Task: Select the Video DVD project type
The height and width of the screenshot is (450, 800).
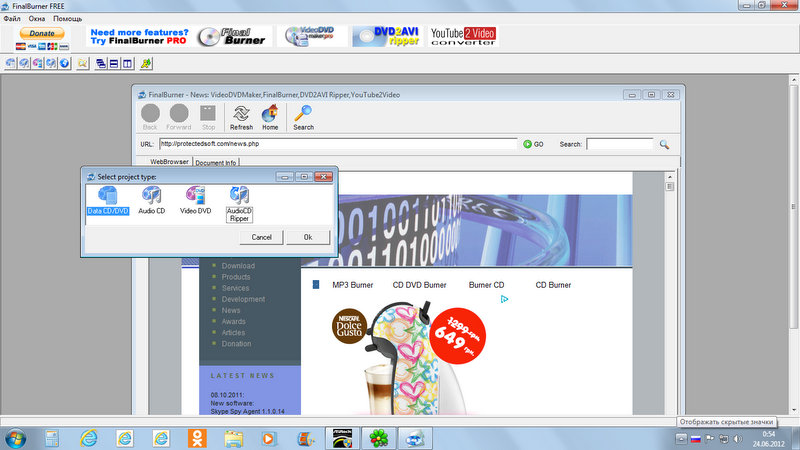Action: [195, 201]
